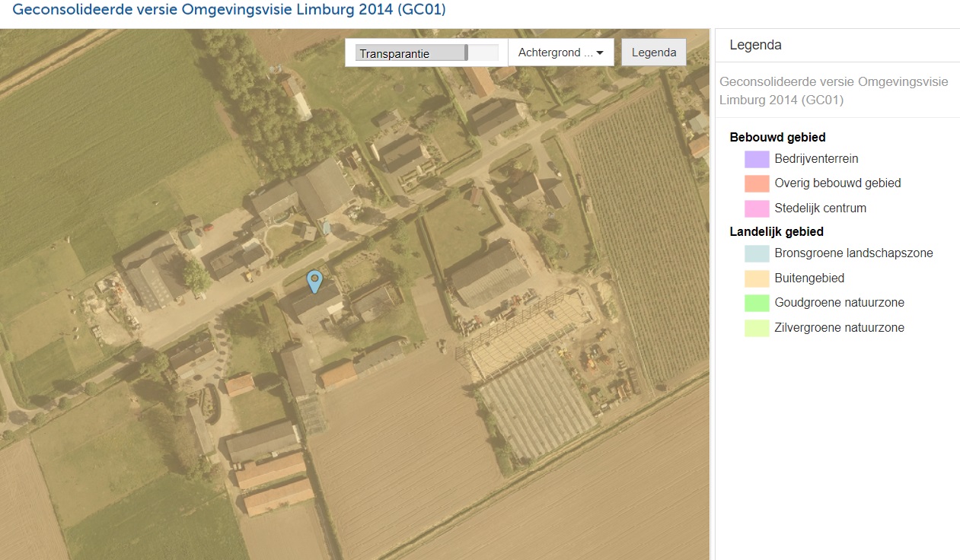
Task: Click the Landelijk gebied legend group header
Action: click(x=777, y=231)
